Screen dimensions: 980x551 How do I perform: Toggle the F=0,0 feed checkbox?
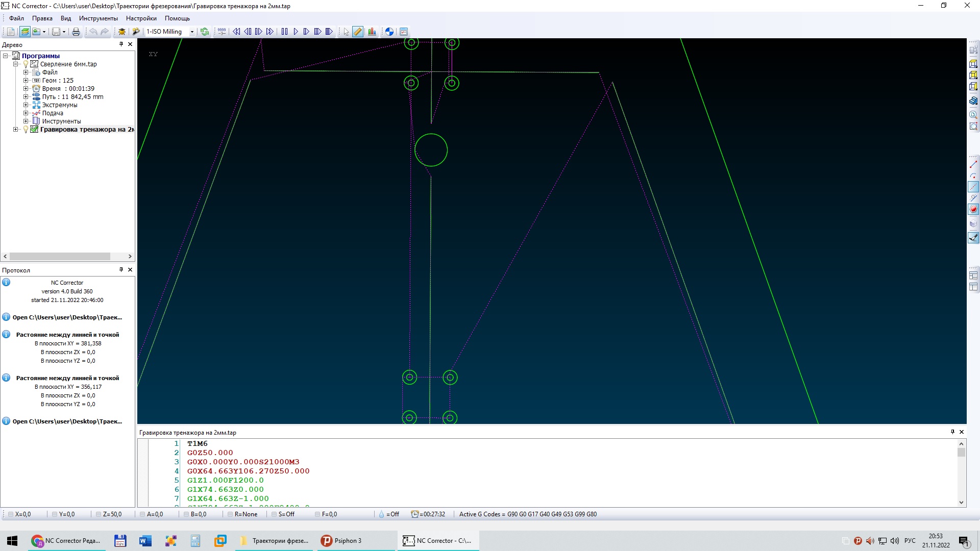[x=317, y=514]
